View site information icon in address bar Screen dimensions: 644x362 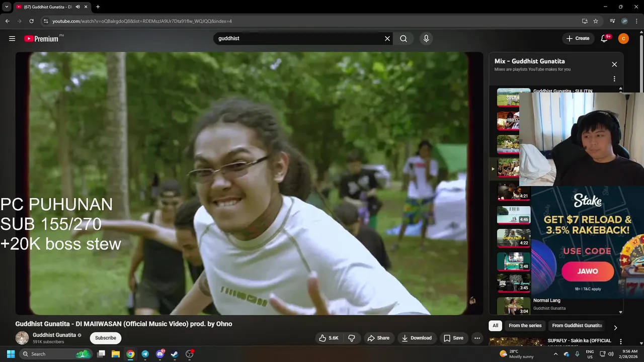coord(46,21)
